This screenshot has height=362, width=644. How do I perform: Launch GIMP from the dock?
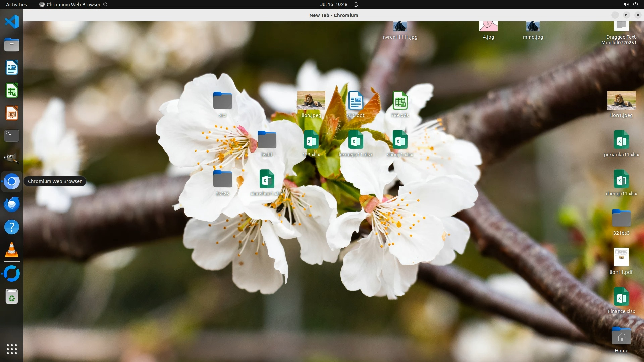point(12,159)
